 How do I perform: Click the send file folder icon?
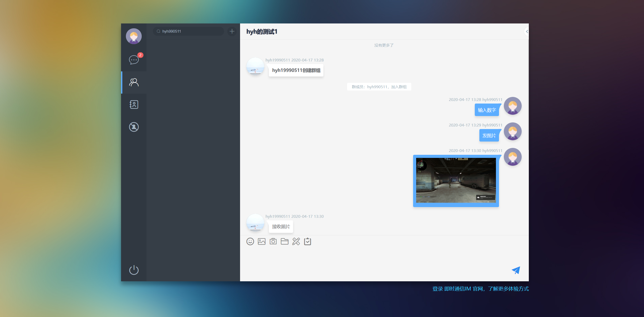point(284,242)
